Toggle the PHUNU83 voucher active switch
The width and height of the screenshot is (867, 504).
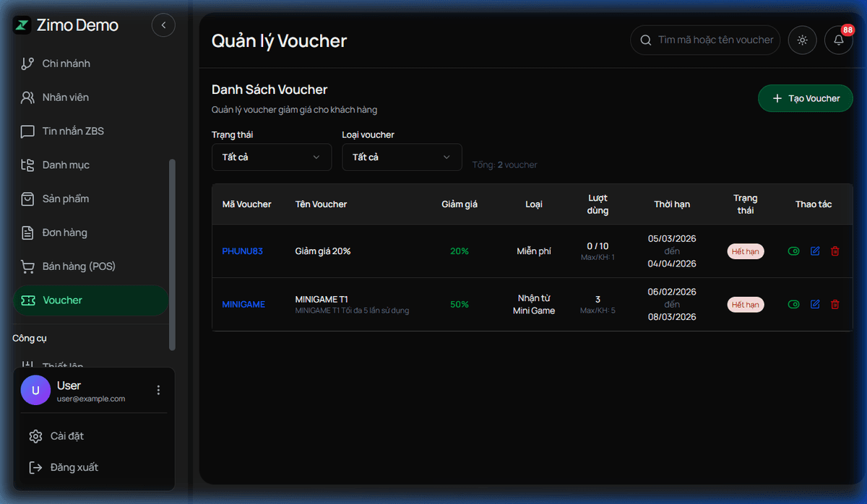coord(793,251)
